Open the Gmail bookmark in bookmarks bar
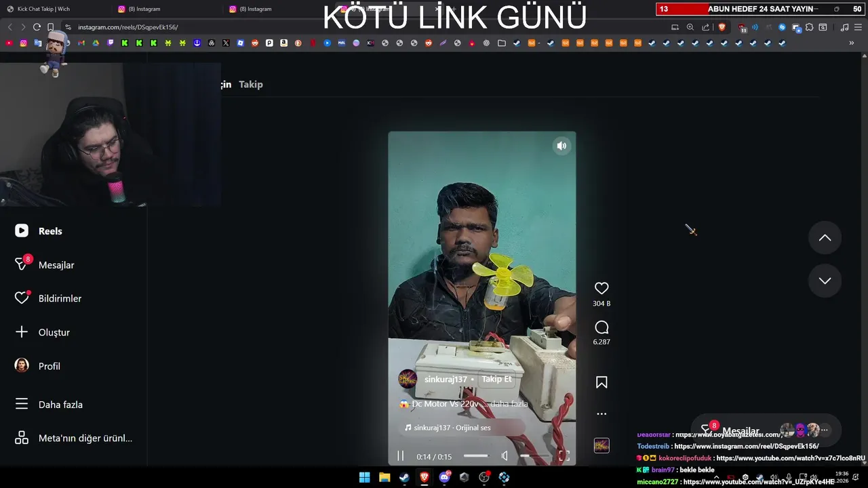 [x=81, y=43]
